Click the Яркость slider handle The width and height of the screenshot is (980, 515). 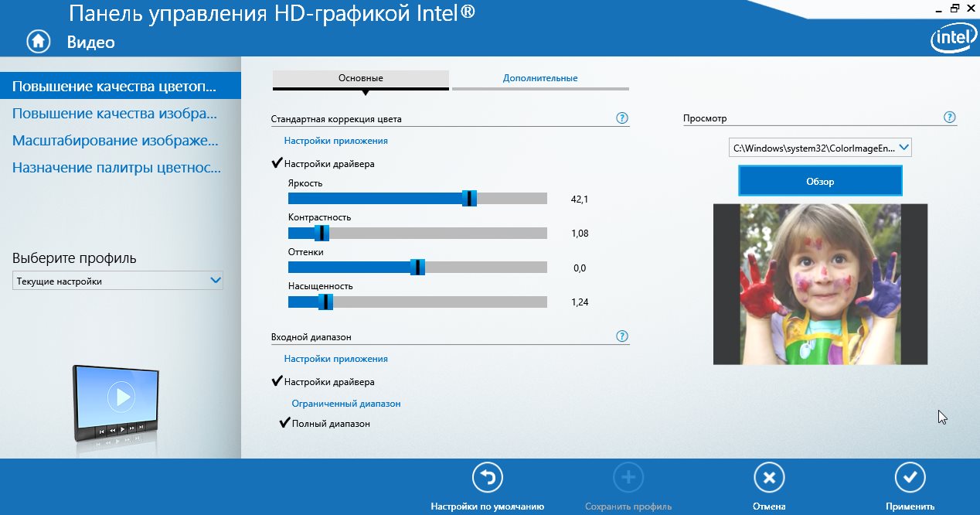coord(469,199)
